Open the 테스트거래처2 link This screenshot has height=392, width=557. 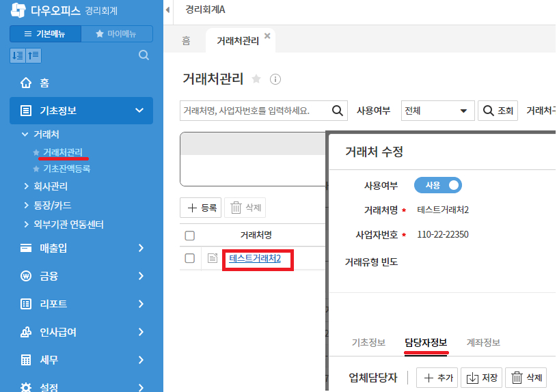(255, 258)
